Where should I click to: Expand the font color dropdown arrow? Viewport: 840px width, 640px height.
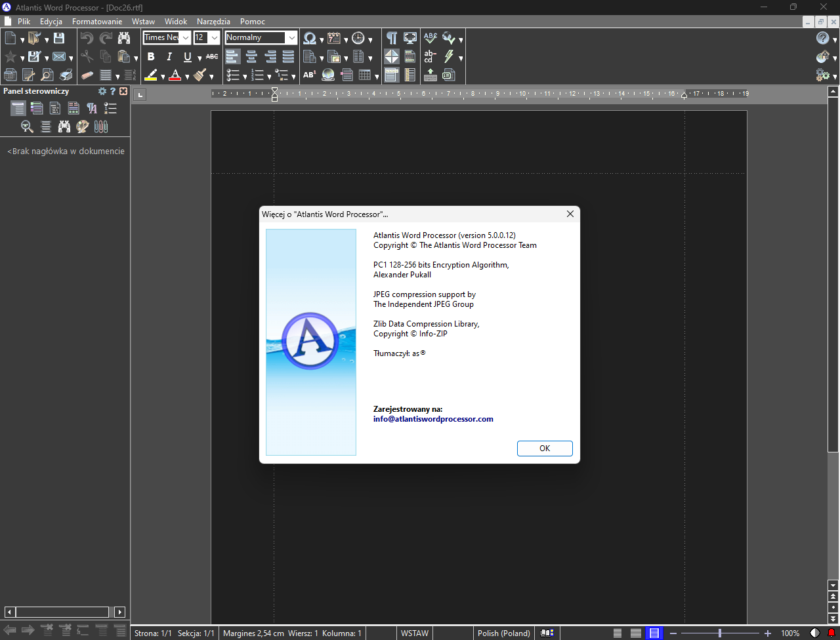[x=187, y=77]
